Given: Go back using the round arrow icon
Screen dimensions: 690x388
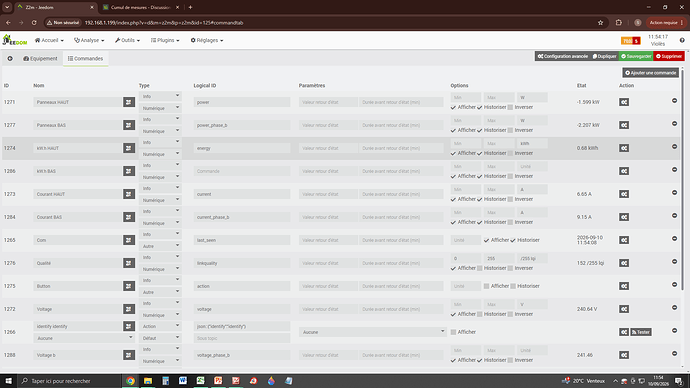Looking at the screenshot, I should coord(10,59).
